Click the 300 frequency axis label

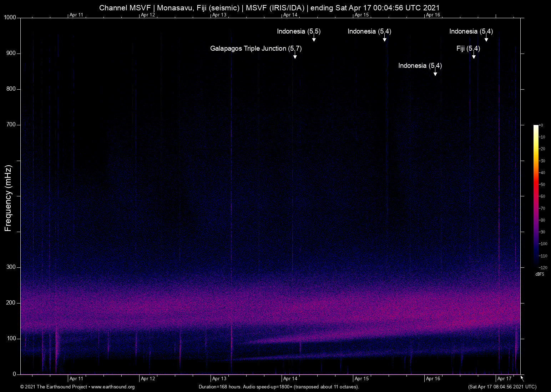(x=11, y=267)
